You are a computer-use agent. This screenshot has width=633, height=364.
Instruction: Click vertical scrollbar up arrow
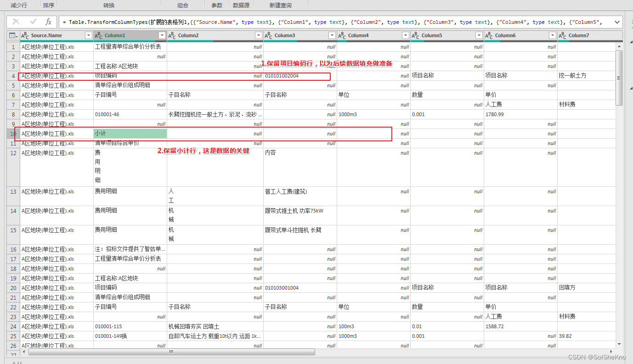pos(619,46)
